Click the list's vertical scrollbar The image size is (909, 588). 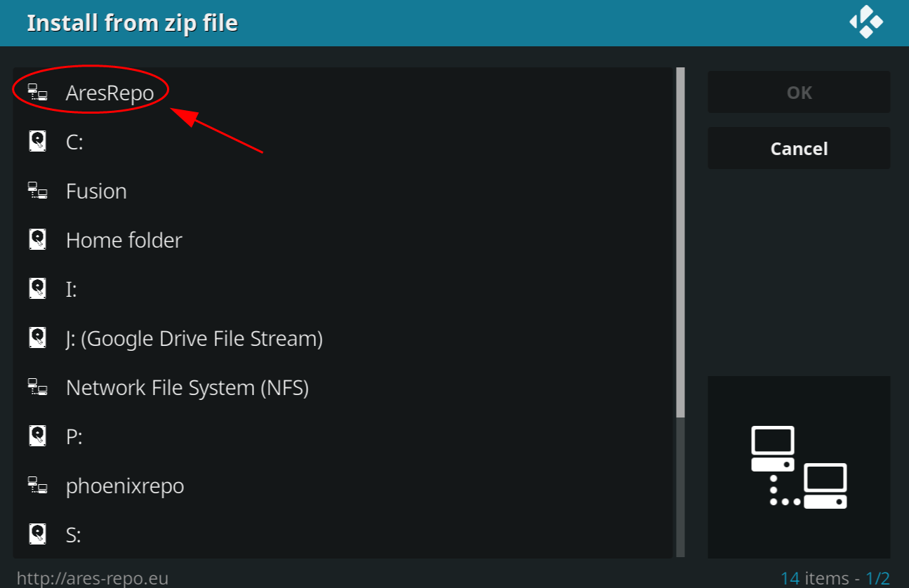pyautogui.click(x=680, y=313)
